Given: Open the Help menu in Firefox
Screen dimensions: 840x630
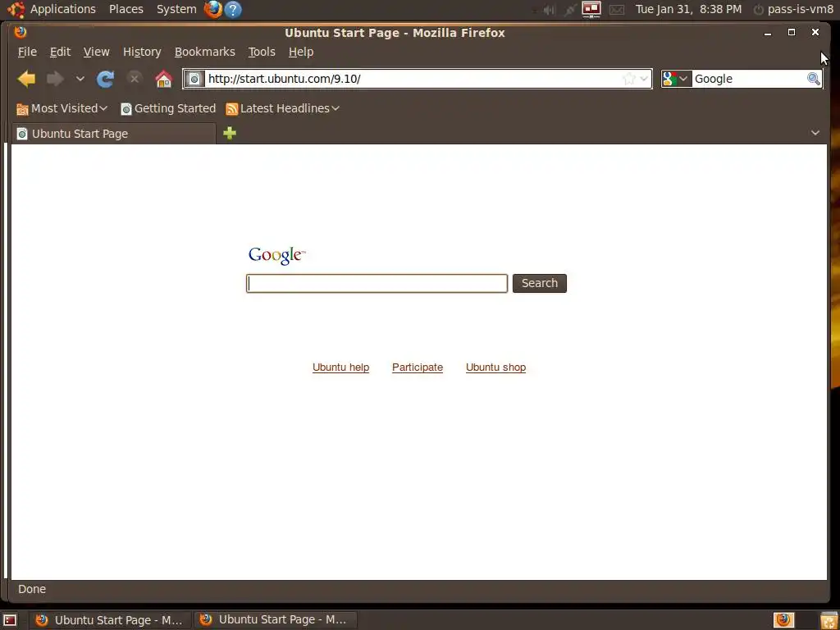Looking at the screenshot, I should click(301, 52).
